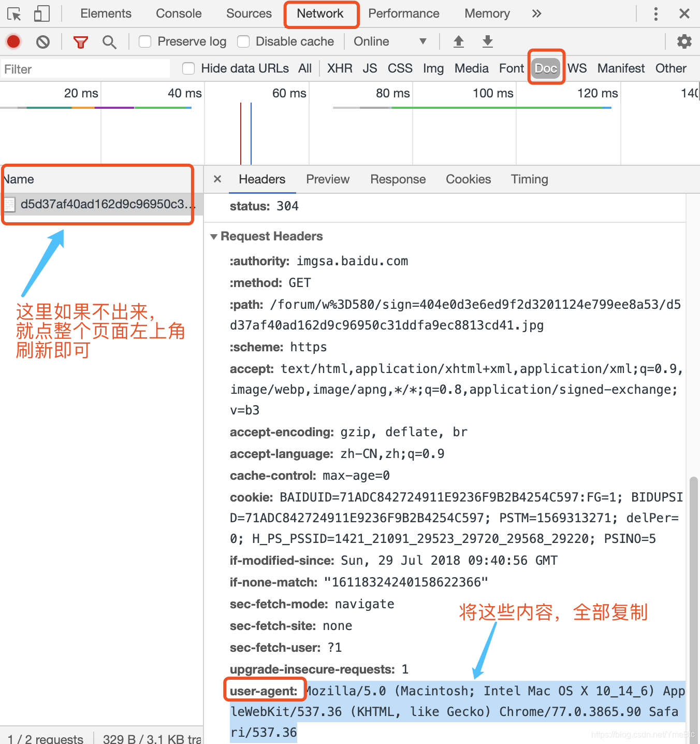Clear the network log with the block icon
The width and height of the screenshot is (700, 744).
click(x=43, y=41)
